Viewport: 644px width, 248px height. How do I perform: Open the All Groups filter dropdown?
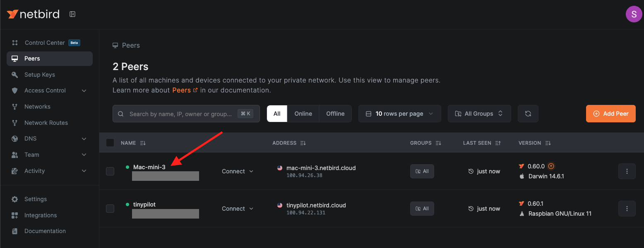tap(479, 113)
